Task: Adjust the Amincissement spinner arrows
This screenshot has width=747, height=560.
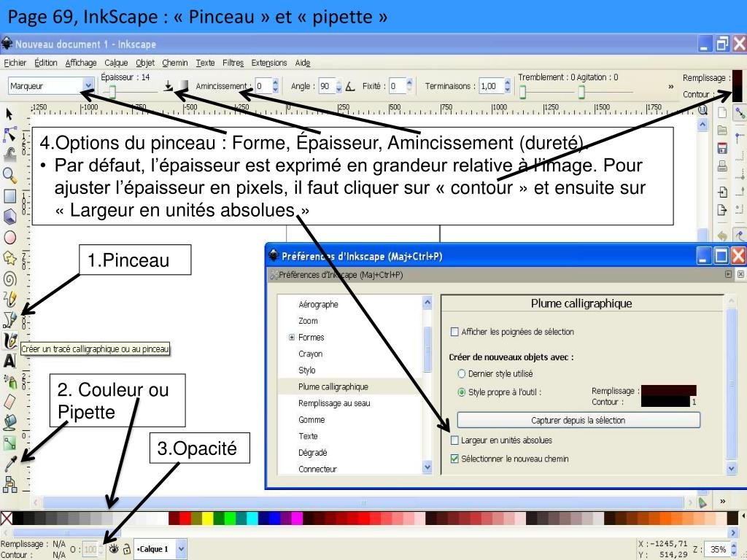Action: pyautogui.click(x=275, y=86)
